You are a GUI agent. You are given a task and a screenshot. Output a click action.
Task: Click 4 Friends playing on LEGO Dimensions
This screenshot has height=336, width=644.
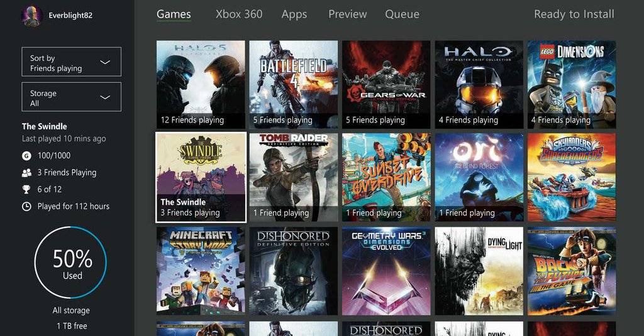coord(560,120)
